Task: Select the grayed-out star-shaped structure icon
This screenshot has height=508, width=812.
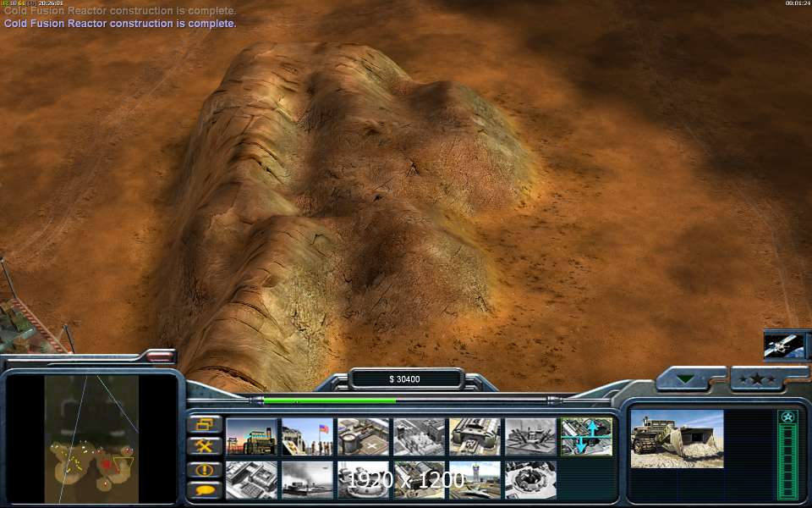Action: tap(531, 438)
